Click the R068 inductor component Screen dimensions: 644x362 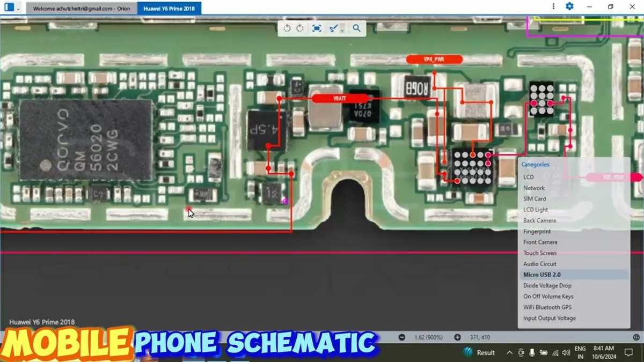(x=416, y=87)
